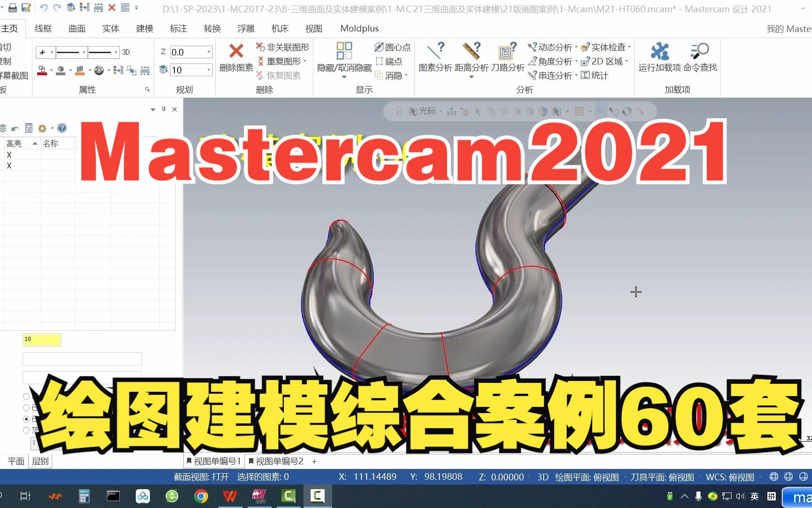
Task: Click the level layers icon beside value 10
Action: point(163,70)
